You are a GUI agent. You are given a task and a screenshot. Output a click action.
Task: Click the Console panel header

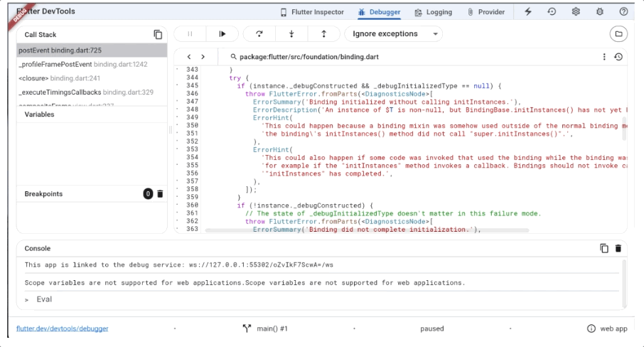321,248
